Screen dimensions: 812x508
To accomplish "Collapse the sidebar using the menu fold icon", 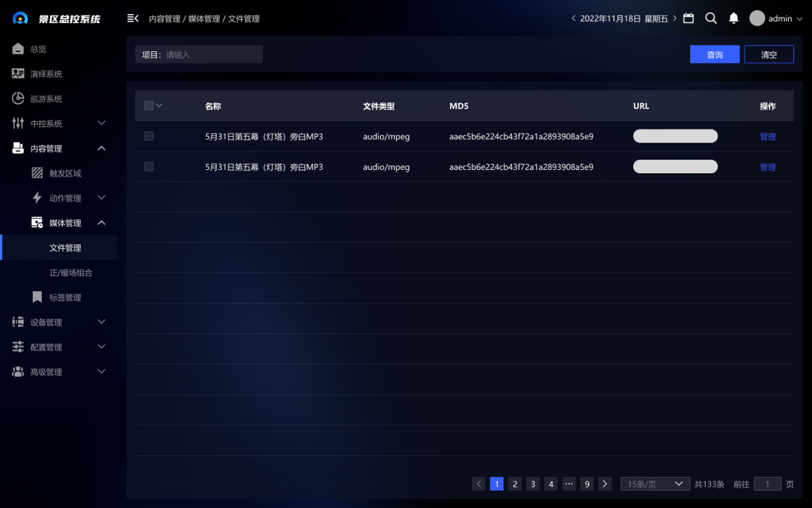I will [x=133, y=19].
